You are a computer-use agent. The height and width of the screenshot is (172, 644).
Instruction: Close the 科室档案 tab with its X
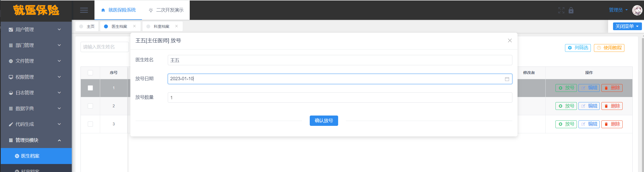[177, 26]
